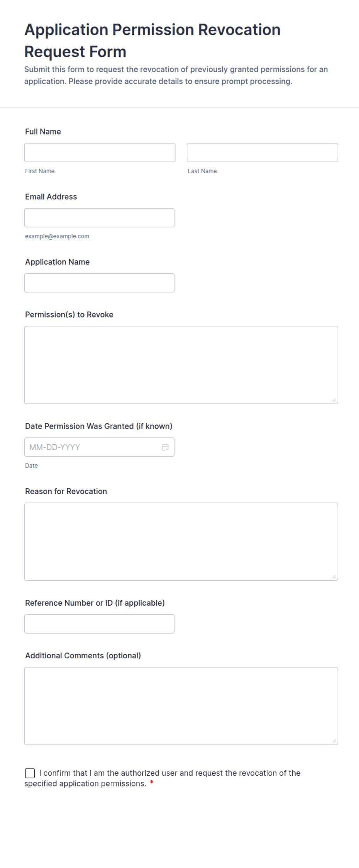Screen dimensions: 359x868
Task: Check the authorized user confirmation checkbox
Action: 30,773
